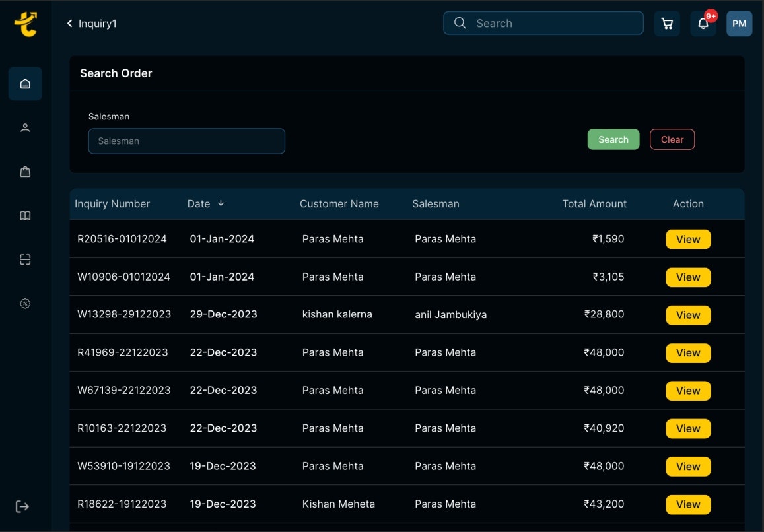The image size is (764, 532).
Task: Select inquiry number R18622-19122023
Action: click(x=122, y=504)
